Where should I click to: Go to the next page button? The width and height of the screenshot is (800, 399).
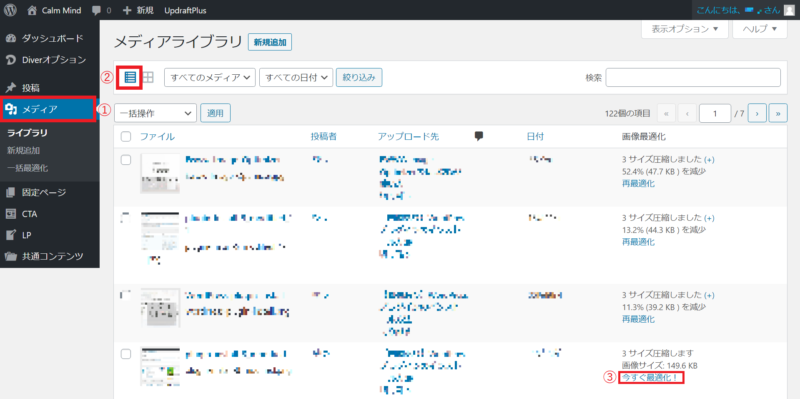pyautogui.click(x=757, y=114)
